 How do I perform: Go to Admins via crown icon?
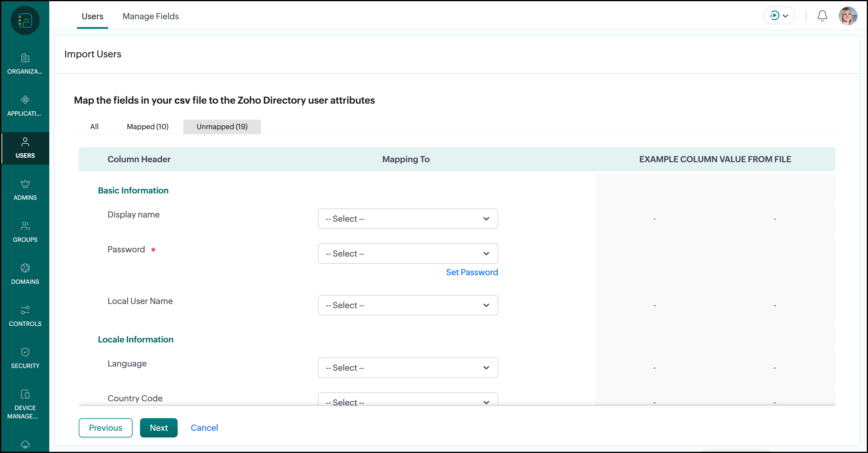25,184
